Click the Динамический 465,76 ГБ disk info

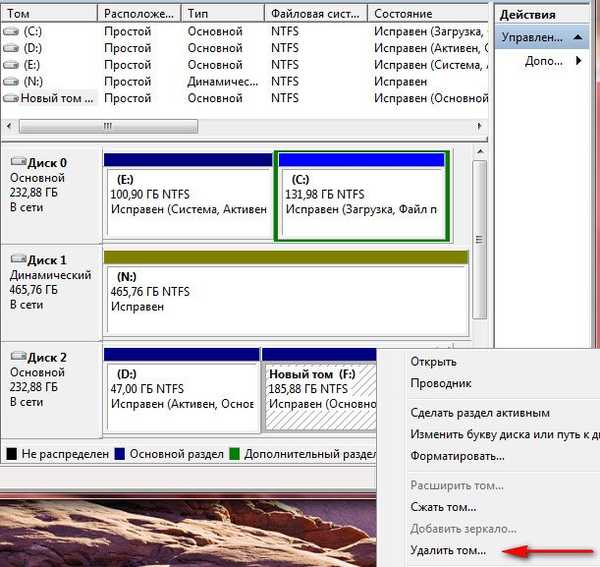coord(50,282)
